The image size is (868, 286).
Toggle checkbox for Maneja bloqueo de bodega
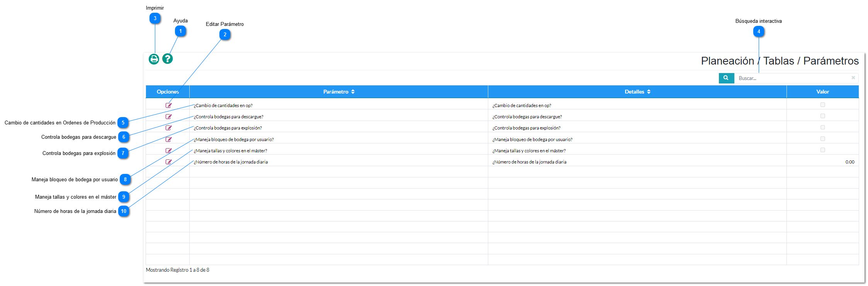(x=822, y=138)
